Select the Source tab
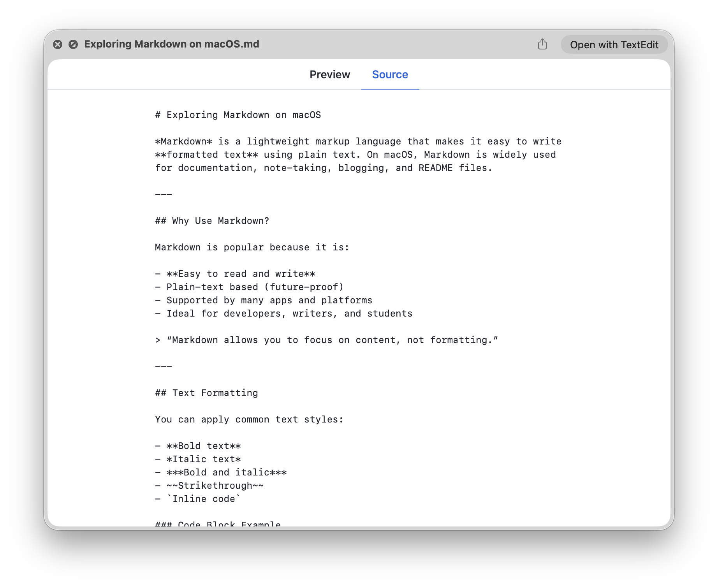The image size is (718, 588). click(x=390, y=74)
